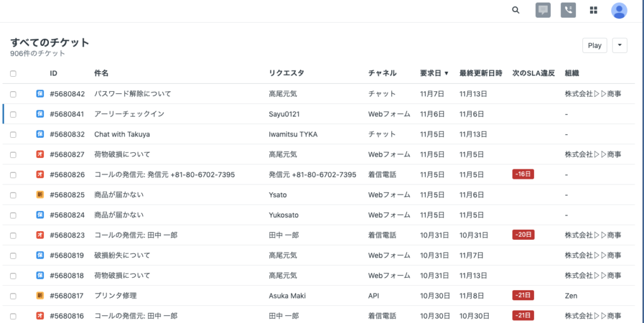Click the -16日 SLA breach badge

[x=523, y=174]
